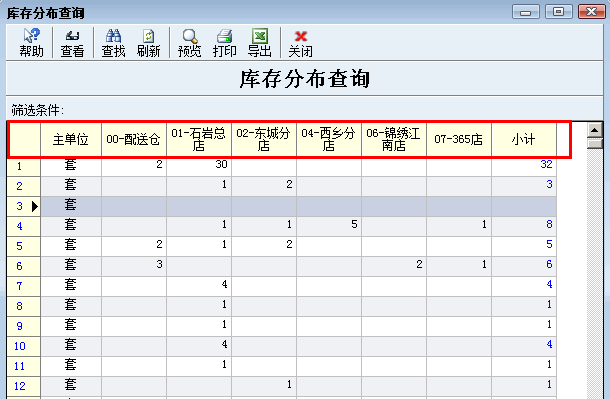
Task: Select row number 12 header
Action: [23, 386]
